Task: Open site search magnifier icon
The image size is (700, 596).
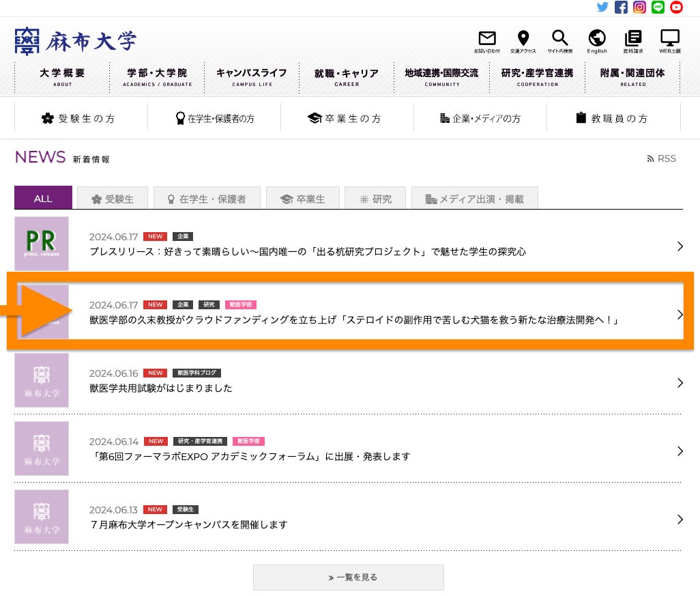Action: (559, 41)
